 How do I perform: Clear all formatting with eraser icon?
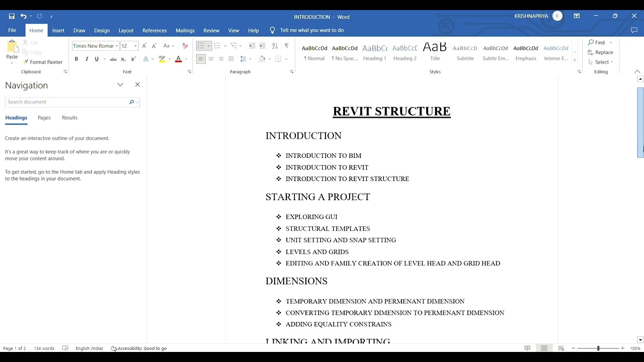185,46
